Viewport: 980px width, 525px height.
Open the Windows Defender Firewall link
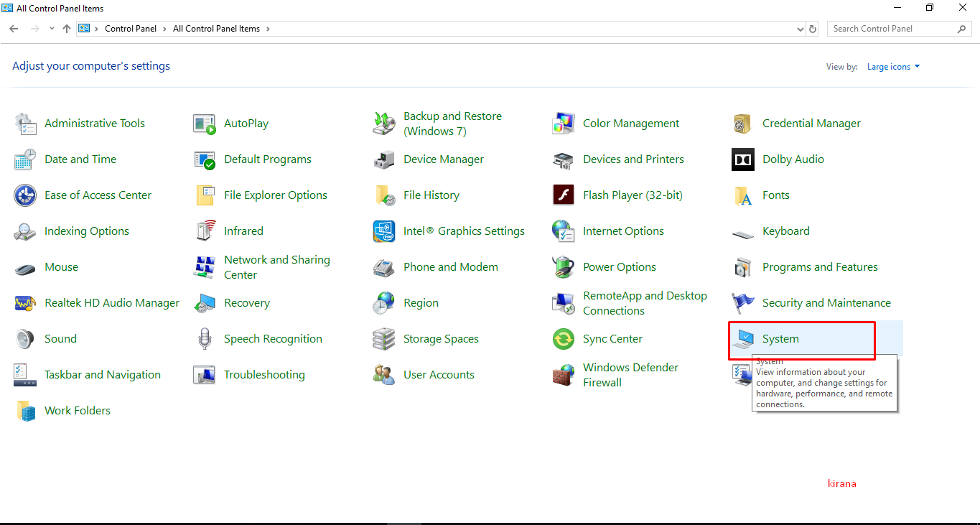pyautogui.click(x=630, y=375)
